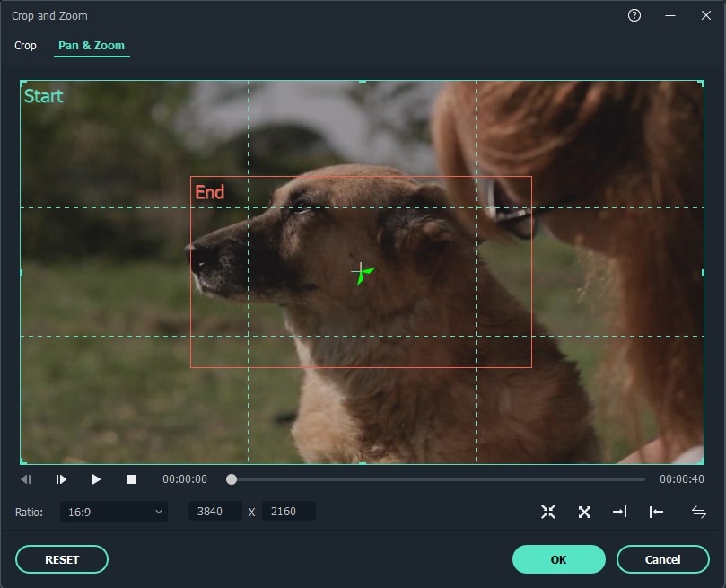
Task: Click the RESET button
Action: click(62, 559)
